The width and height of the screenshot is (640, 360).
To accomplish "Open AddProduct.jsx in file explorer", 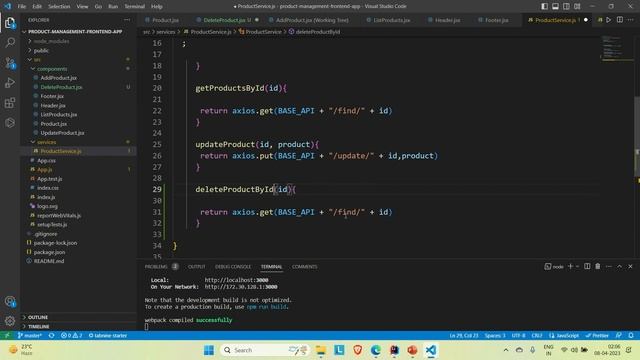I will click(58, 78).
